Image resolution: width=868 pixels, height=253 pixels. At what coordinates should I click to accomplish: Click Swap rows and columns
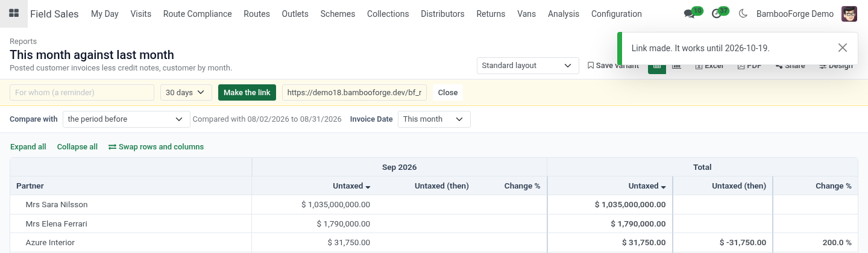coord(156,147)
